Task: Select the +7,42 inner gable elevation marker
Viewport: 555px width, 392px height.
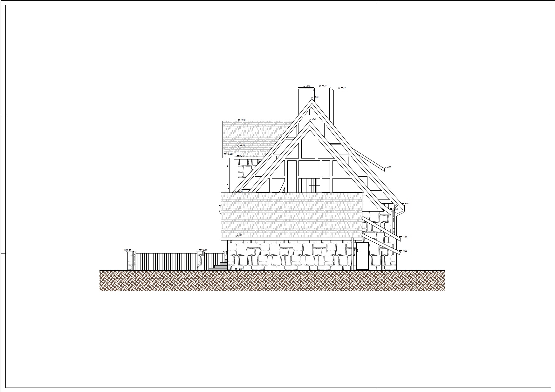Action: tap(310, 120)
